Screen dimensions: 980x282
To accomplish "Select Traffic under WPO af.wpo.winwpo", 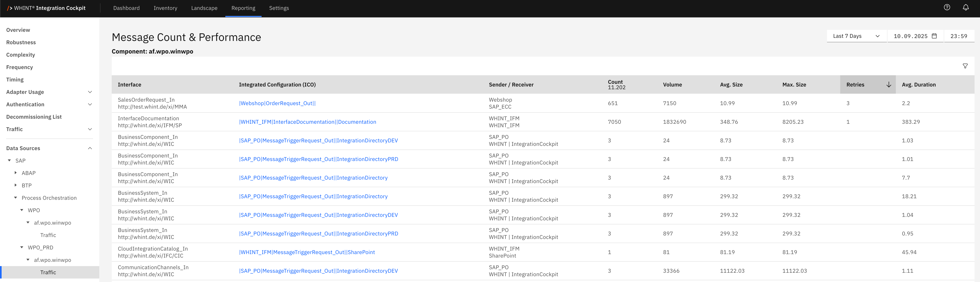I will pos(48,235).
